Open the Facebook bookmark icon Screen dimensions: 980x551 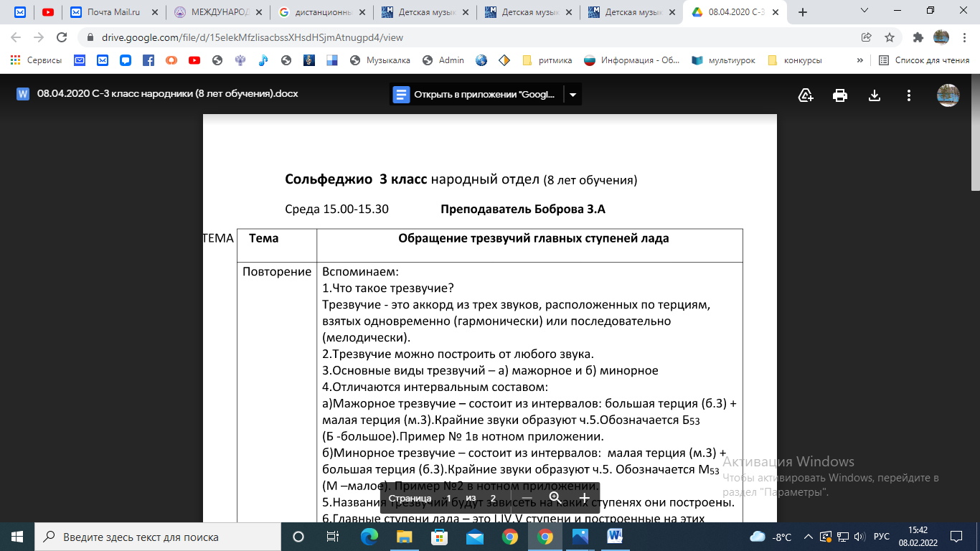tap(149, 60)
